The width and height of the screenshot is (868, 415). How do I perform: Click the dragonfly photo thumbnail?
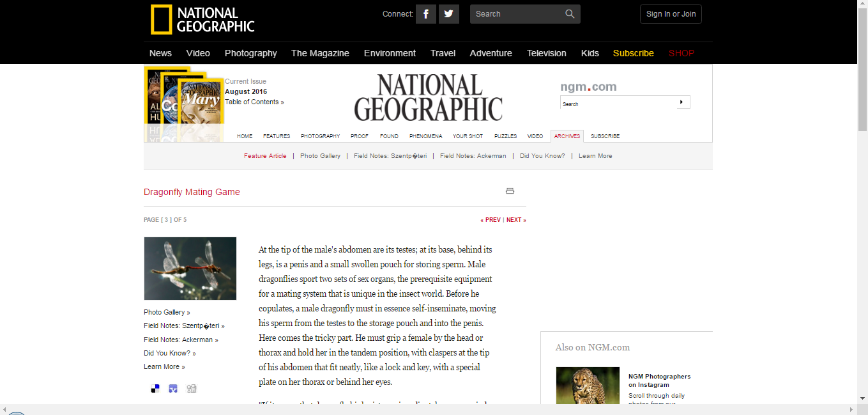(190, 269)
